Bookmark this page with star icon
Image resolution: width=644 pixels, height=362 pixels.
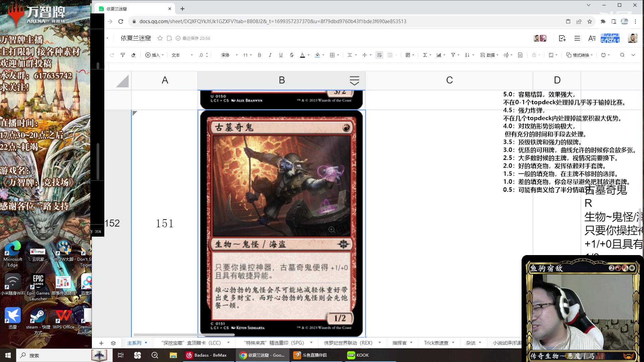tap(590, 21)
